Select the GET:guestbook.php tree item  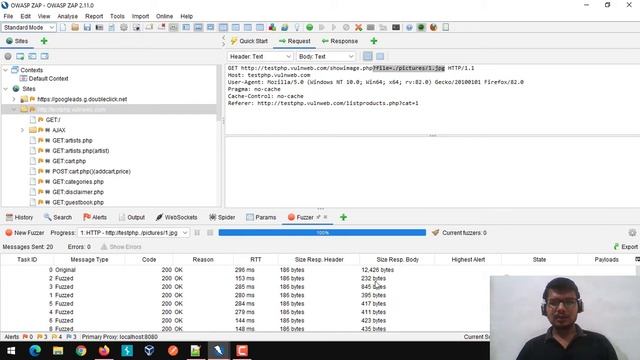(78, 202)
